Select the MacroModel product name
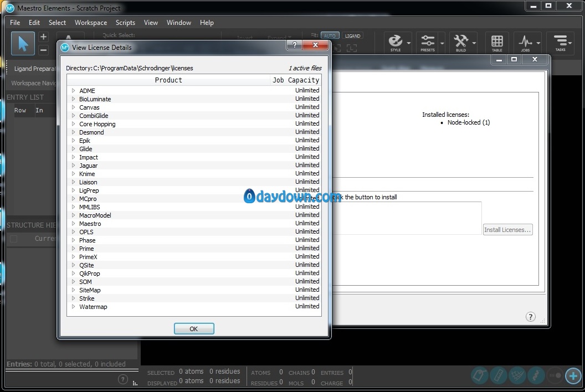585x392 pixels. pyautogui.click(x=95, y=215)
